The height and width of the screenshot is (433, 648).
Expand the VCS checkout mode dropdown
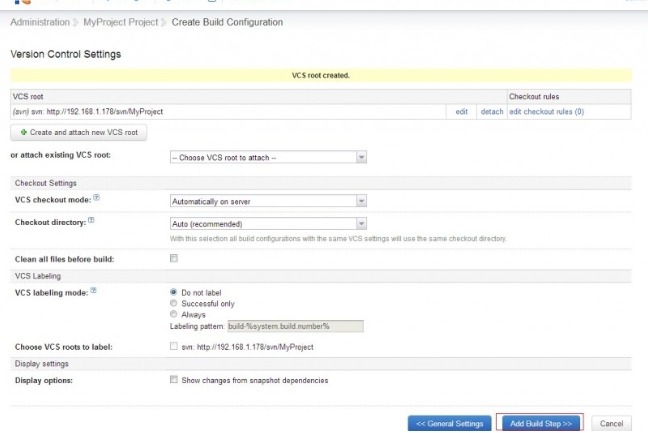(267, 200)
